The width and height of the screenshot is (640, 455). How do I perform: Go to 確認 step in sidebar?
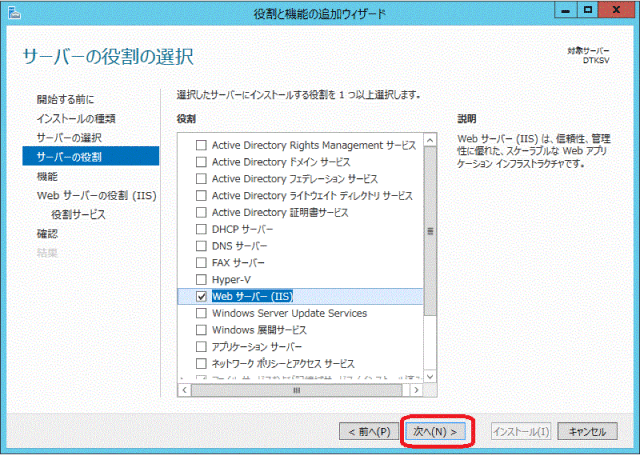(x=47, y=233)
